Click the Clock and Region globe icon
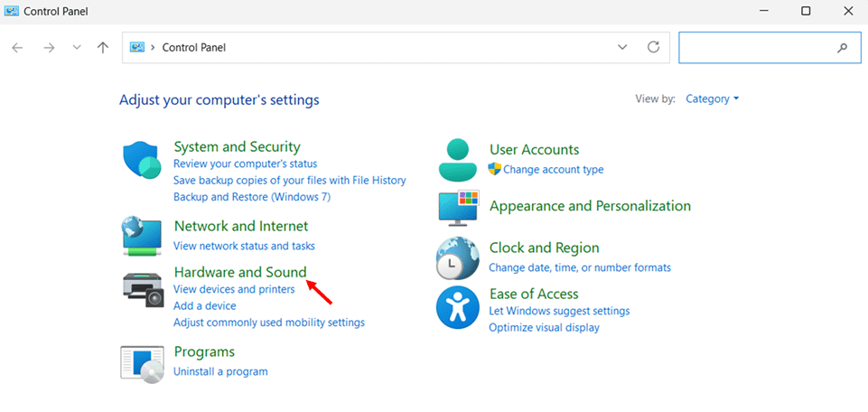868x412 pixels. [457, 257]
